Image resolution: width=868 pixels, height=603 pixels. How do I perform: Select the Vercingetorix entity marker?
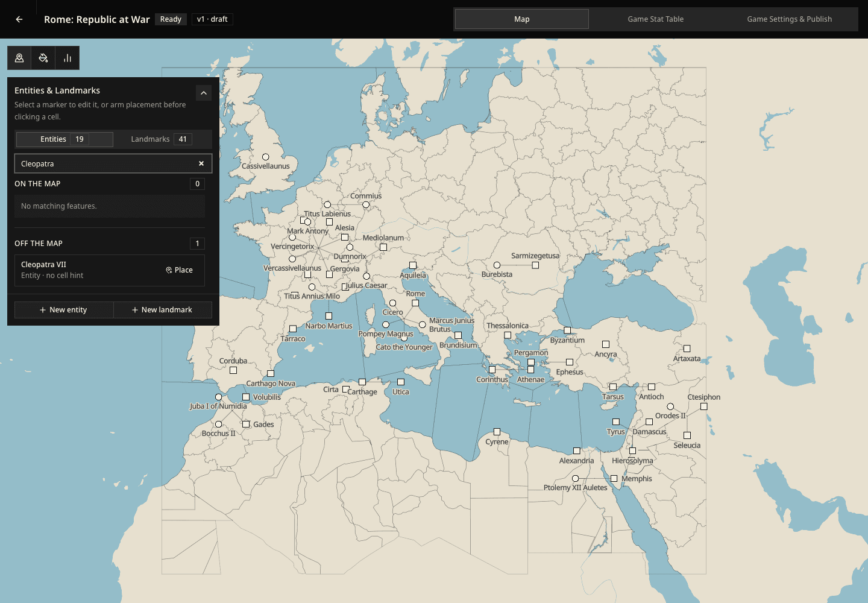pos(292,238)
